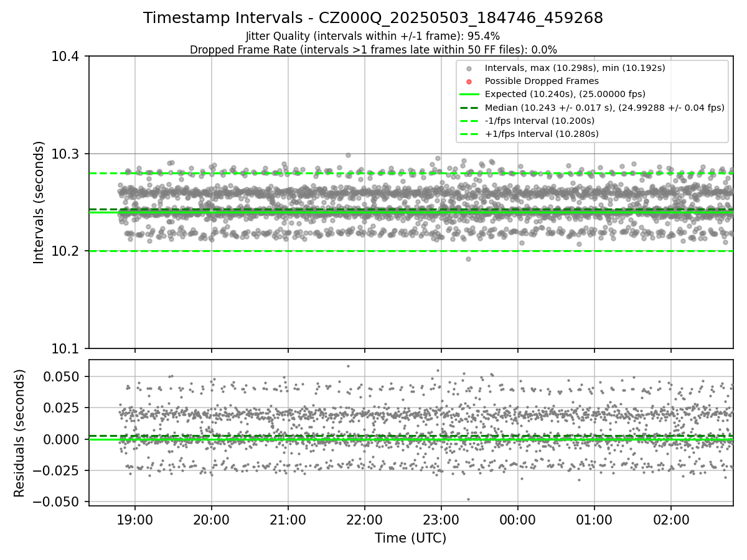Pick the lowest residual outlier point below −0.045

coord(468,499)
